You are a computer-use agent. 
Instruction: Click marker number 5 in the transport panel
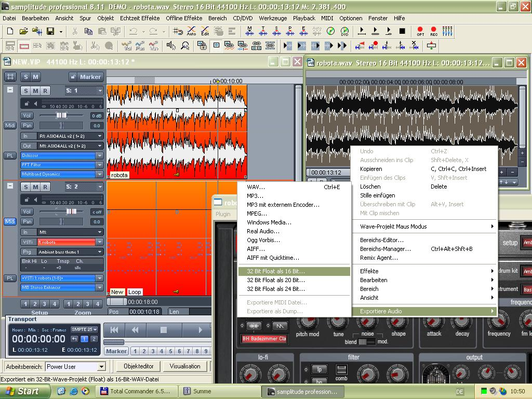[170, 351]
